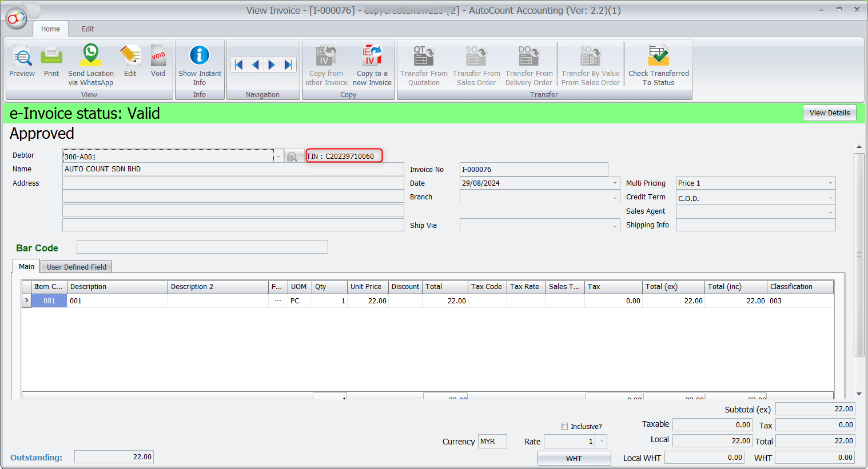
Task: Go to previous record
Action: (255, 65)
